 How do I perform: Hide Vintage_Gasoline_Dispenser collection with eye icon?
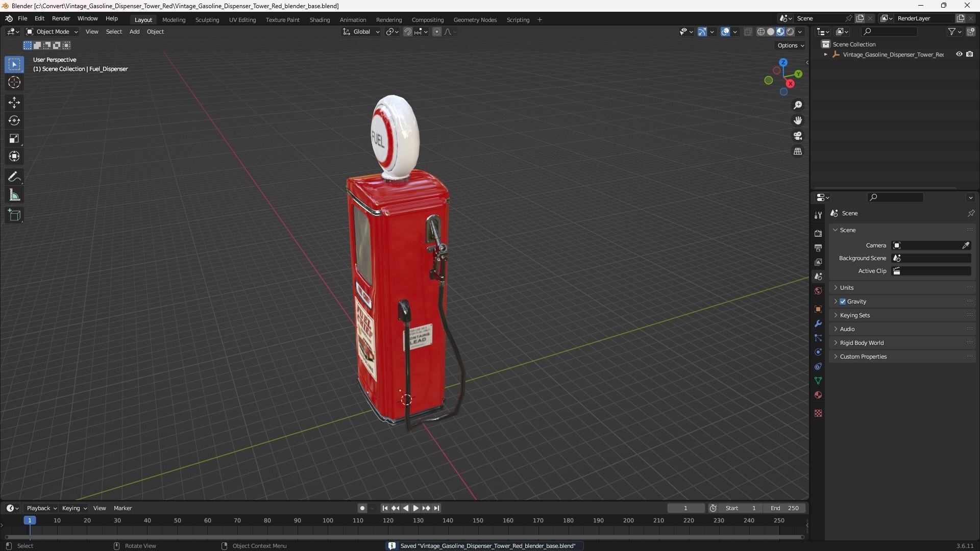[x=959, y=54]
